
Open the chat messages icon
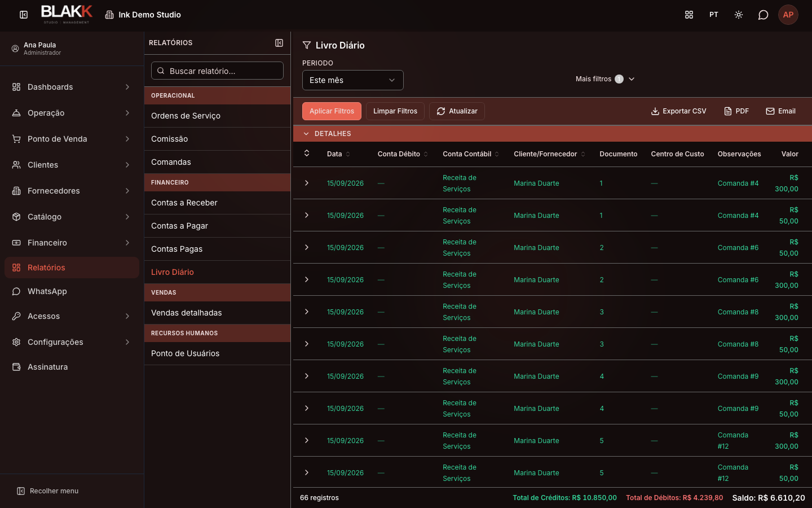(x=764, y=15)
